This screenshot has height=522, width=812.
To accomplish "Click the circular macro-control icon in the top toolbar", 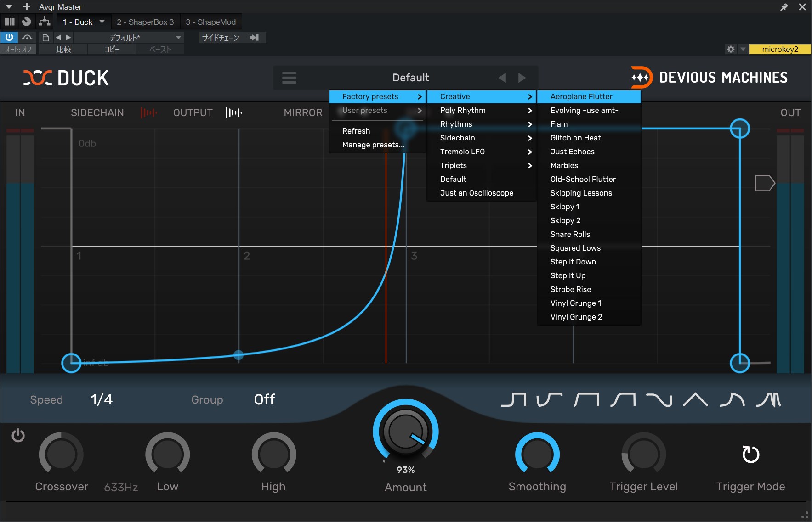I will (x=27, y=22).
